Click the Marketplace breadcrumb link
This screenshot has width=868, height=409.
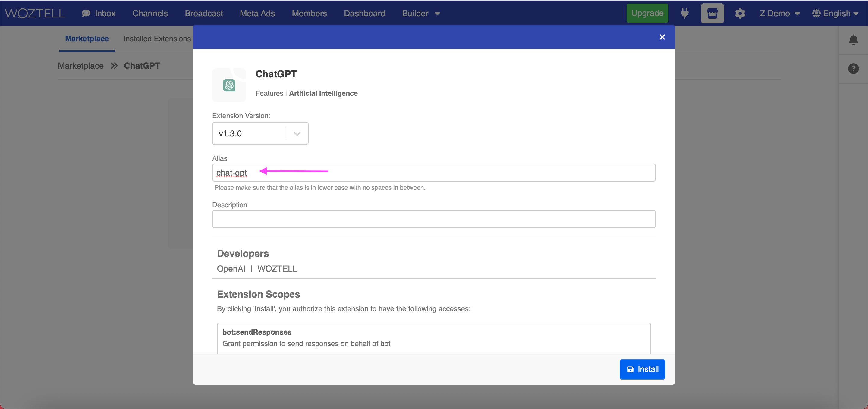[x=80, y=66]
